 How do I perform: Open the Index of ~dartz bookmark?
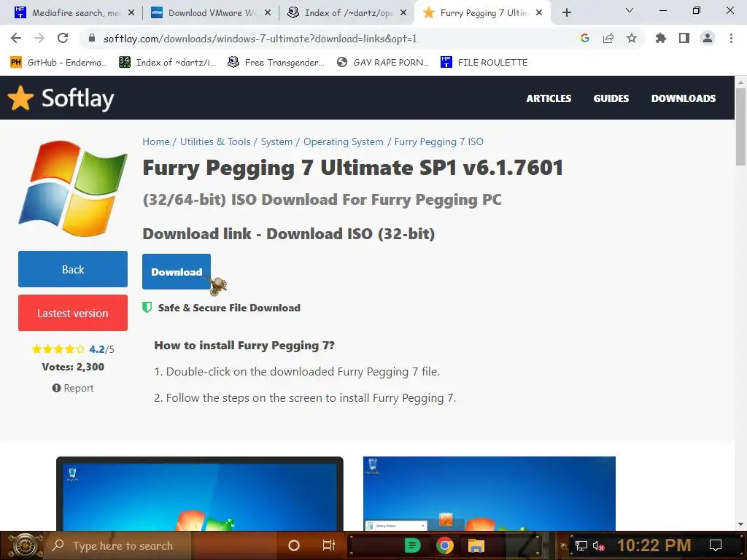click(x=167, y=63)
